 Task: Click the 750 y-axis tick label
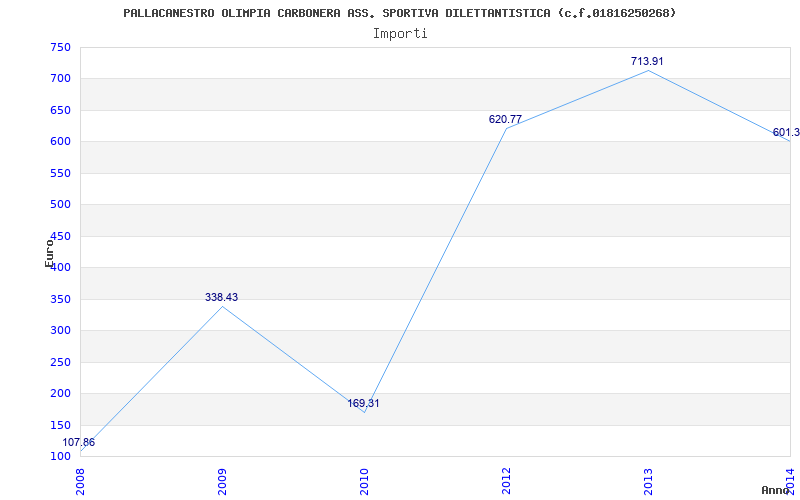60,47
